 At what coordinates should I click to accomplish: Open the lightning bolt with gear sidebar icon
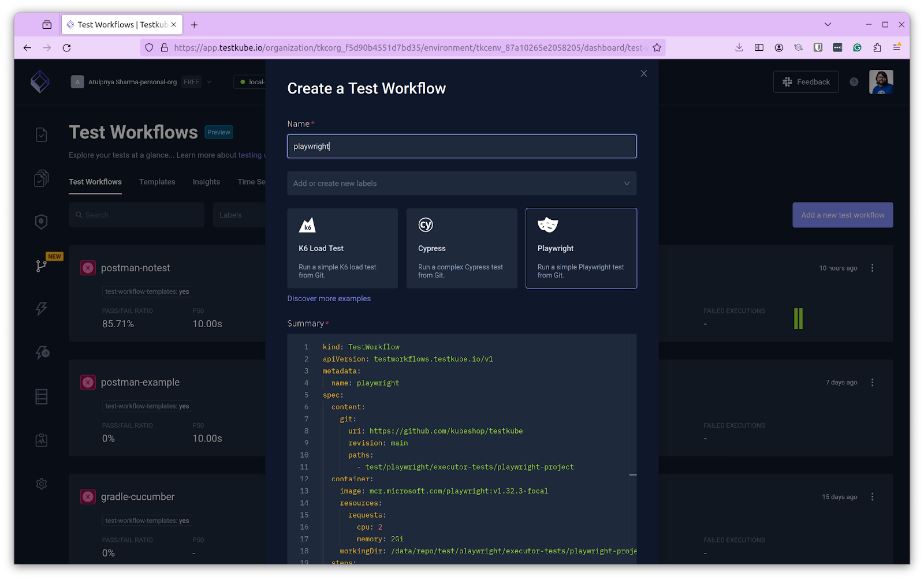coord(42,353)
